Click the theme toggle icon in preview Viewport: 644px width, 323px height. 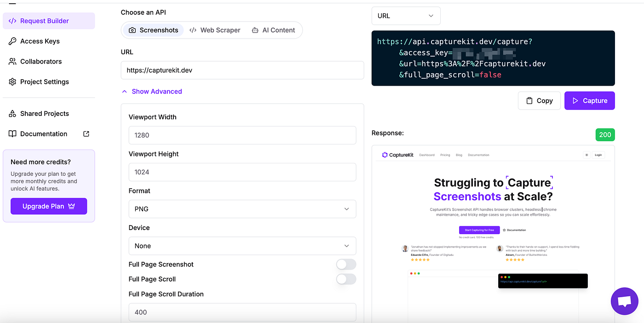(x=586, y=155)
